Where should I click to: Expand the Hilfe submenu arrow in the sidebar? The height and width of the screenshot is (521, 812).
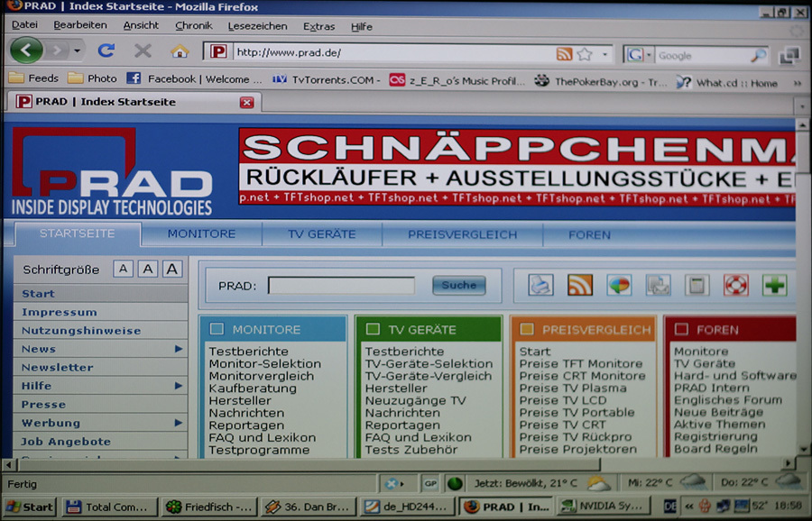179,386
